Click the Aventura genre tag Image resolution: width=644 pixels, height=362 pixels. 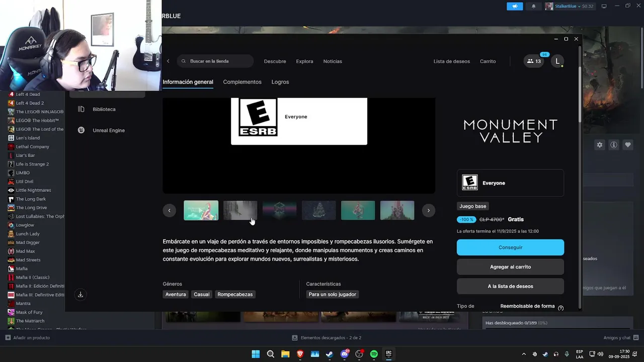[176, 294]
